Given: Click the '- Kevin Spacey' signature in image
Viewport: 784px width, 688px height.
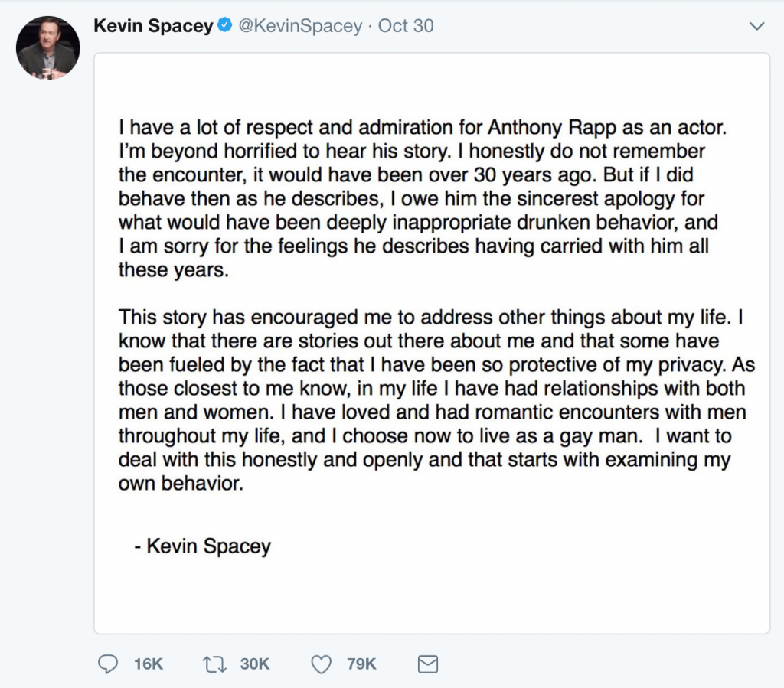Looking at the screenshot, I should (203, 546).
